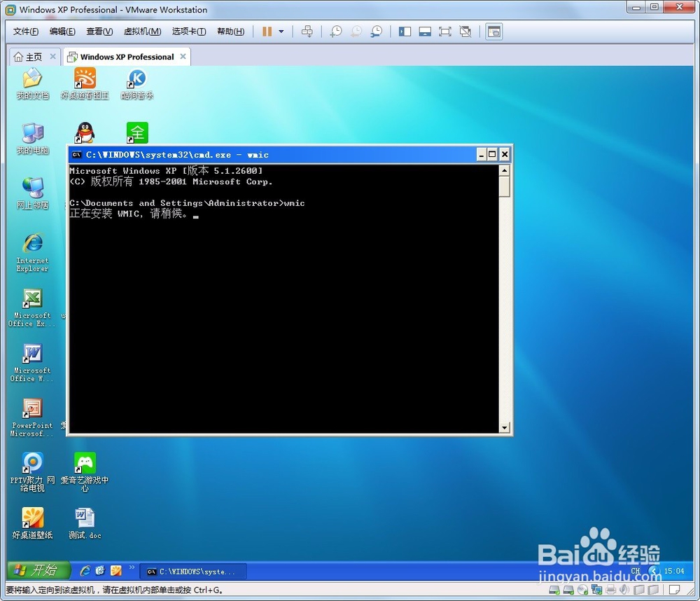Click the console view toolbar icon

pos(494,32)
